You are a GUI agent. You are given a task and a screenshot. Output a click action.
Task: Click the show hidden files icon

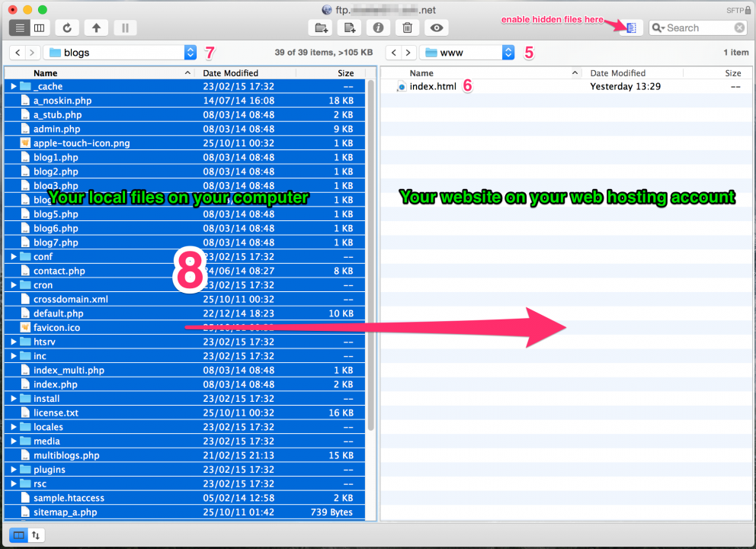coord(631,28)
